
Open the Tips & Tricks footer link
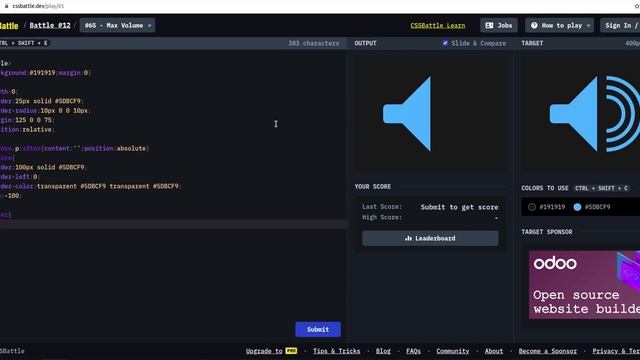337,351
